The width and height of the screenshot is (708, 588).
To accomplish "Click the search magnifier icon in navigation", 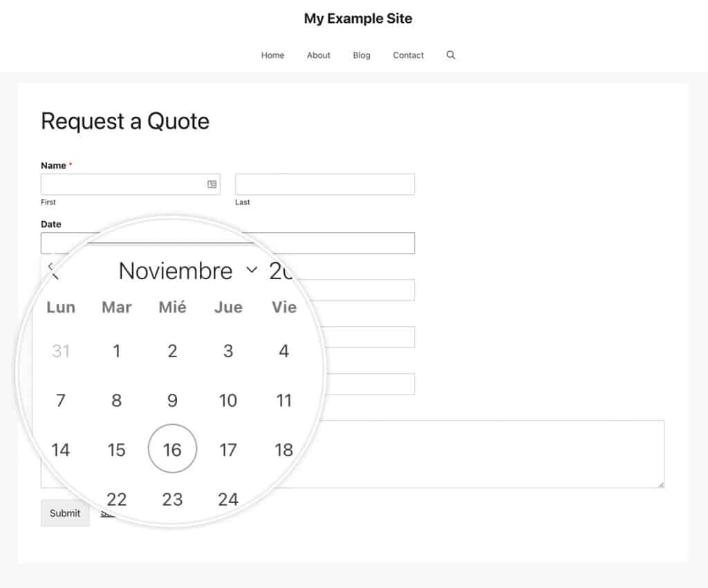I will pyautogui.click(x=451, y=55).
